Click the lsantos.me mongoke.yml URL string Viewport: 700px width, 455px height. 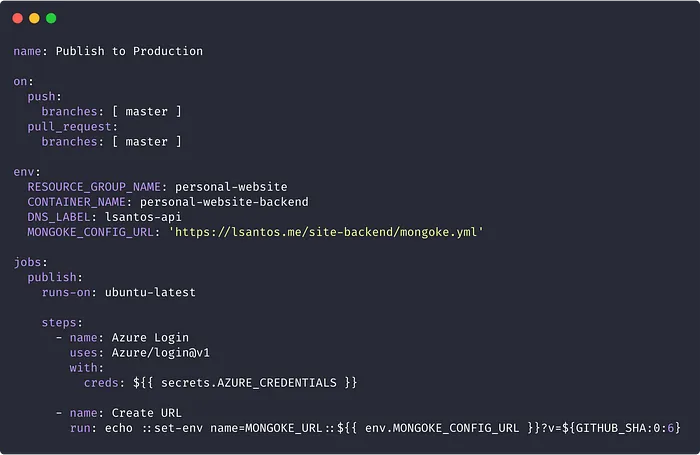[x=326, y=232]
